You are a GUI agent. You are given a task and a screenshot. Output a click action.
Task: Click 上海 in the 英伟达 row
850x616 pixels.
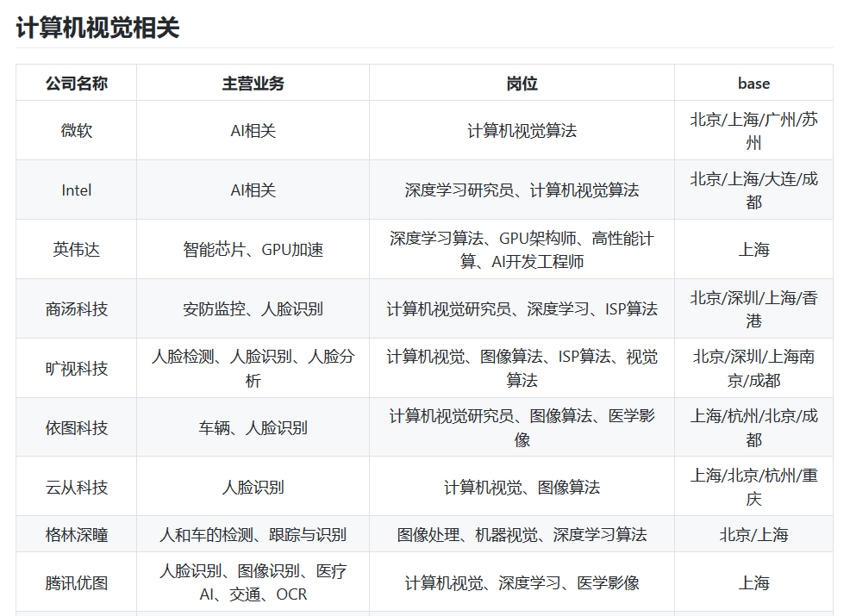(754, 250)
